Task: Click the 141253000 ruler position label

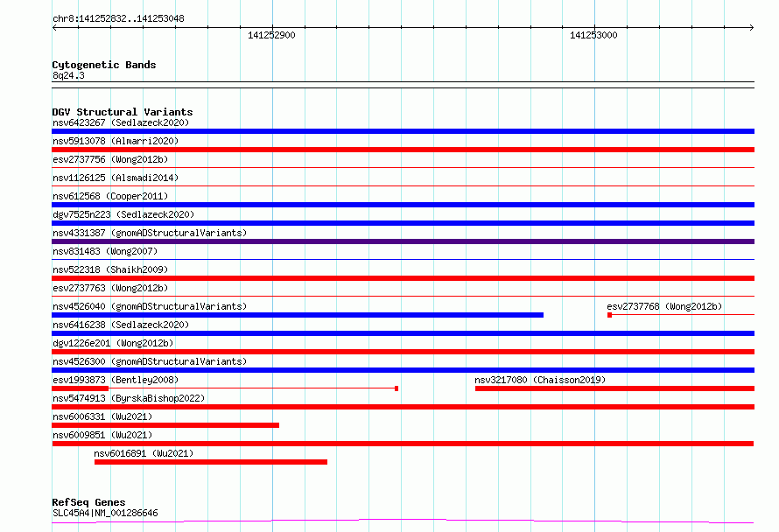Action: 593,35
